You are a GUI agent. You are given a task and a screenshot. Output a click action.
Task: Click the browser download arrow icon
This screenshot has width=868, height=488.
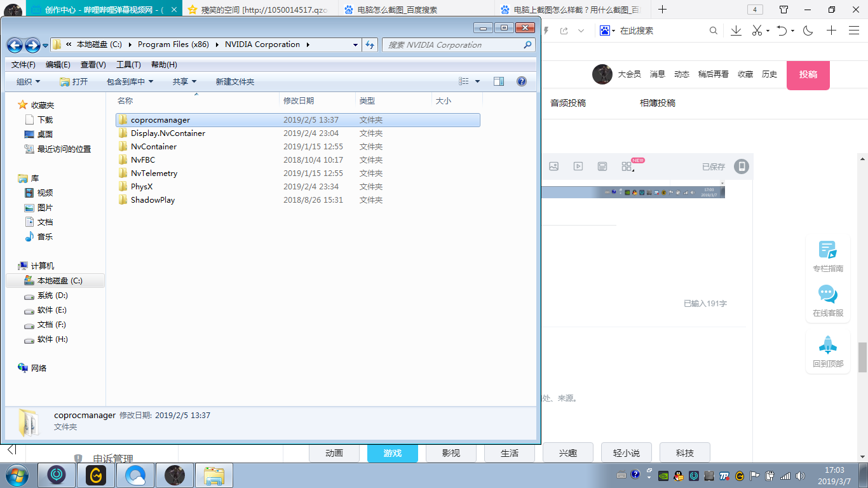tap(736, 30)
